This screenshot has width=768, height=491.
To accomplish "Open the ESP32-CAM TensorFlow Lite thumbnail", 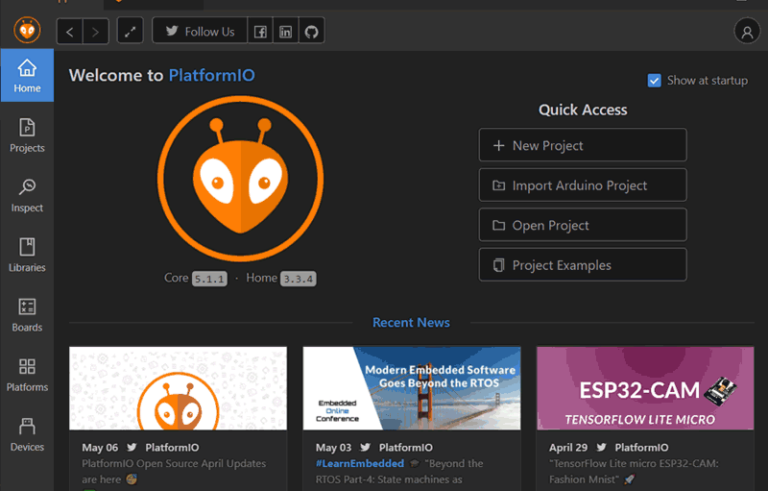I will 646,389.
